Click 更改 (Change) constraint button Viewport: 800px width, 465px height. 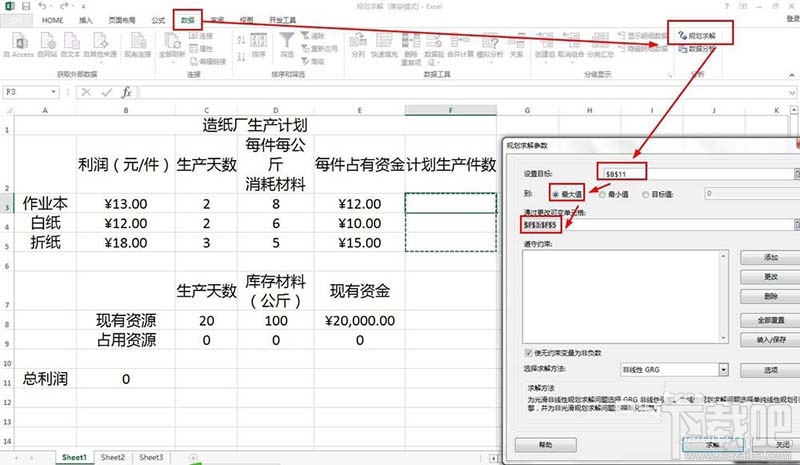[770, 277]
